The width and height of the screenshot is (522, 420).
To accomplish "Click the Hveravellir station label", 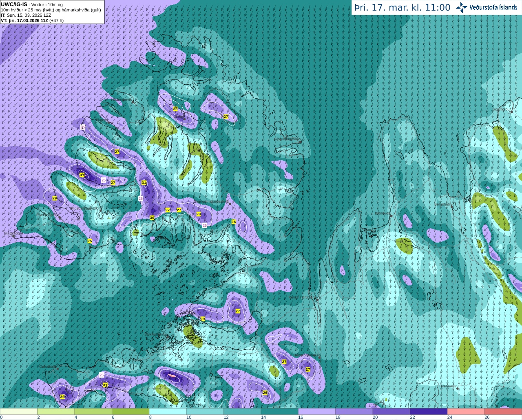I will pos(448,386).
